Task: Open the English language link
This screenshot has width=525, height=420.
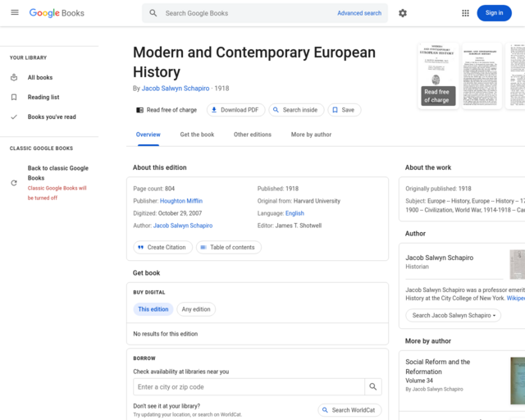Action: (294, 213)
